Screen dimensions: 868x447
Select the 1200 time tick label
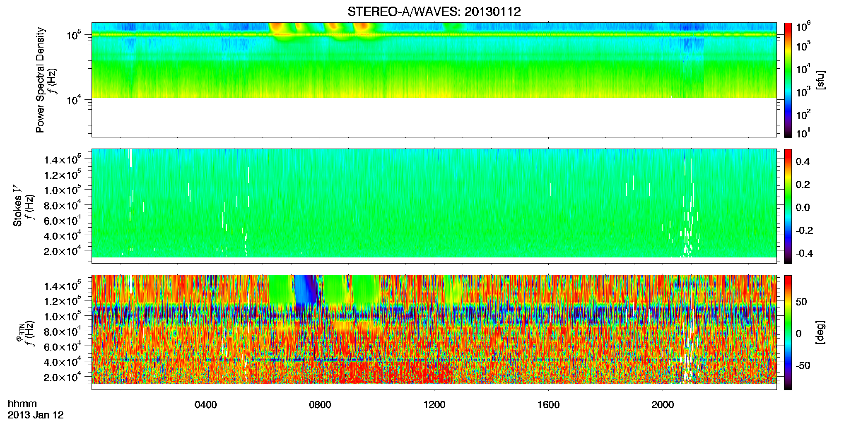tap(434, 404)
